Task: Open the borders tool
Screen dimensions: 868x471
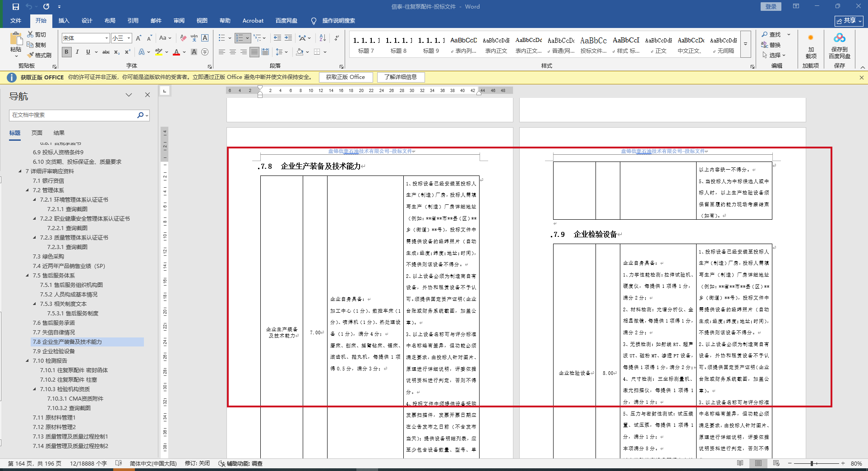Action: click(x=317, y=52)
